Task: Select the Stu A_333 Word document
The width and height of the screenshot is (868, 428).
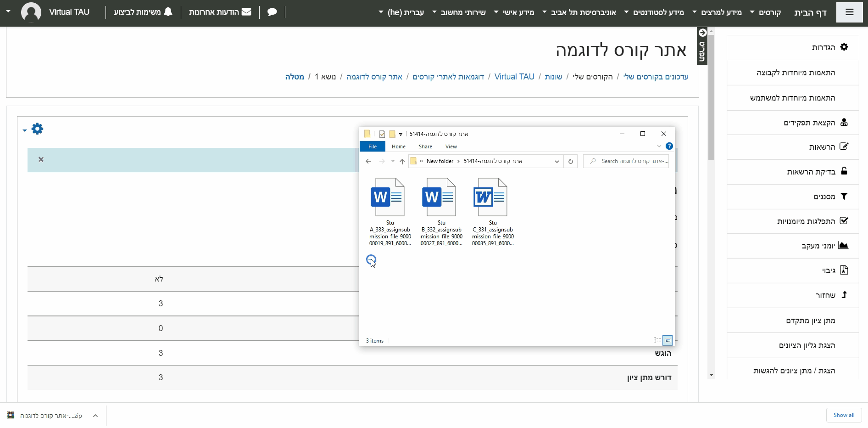Action: pos(390,212)
